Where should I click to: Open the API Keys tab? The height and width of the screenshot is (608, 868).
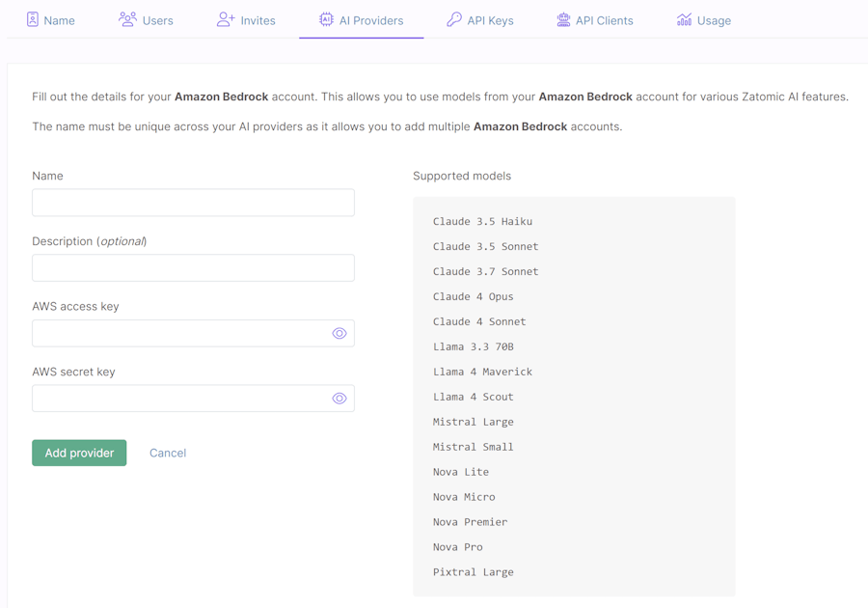[480, 20]
